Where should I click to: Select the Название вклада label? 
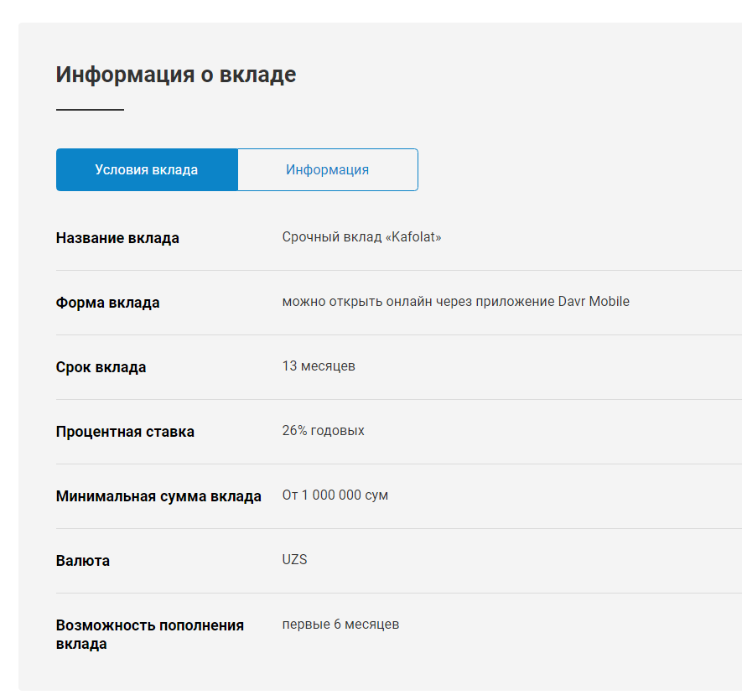click(117, 238)
